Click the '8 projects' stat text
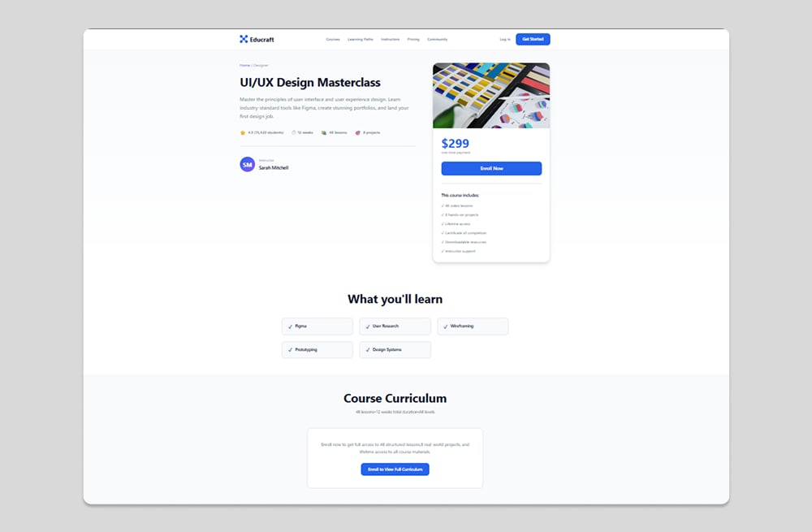Image resolution: width=812 pixels, height=532 pixels. coord(372,132)
